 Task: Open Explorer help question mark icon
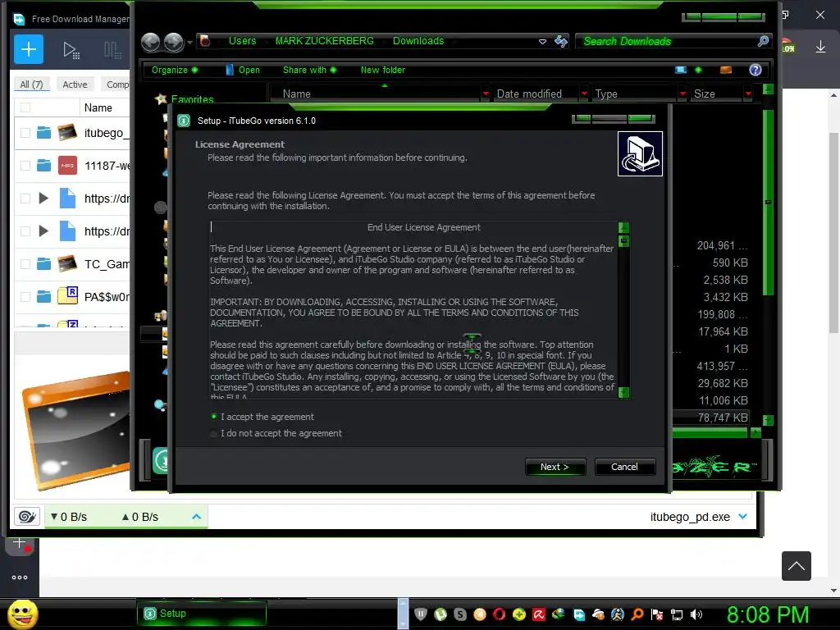point(756,70)
